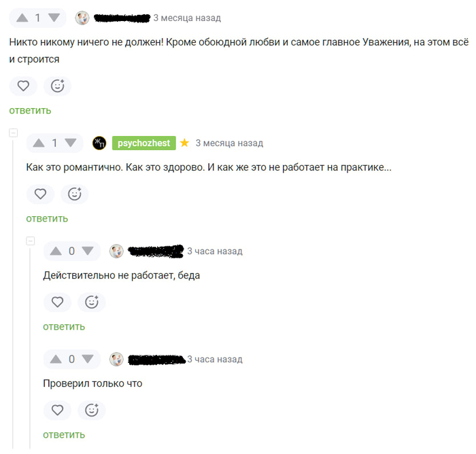Image resolution: width=476 pixels, height=454 pixels.
Task: Add emoji reaction to the top comment
Action: click(x=57, y=86)
